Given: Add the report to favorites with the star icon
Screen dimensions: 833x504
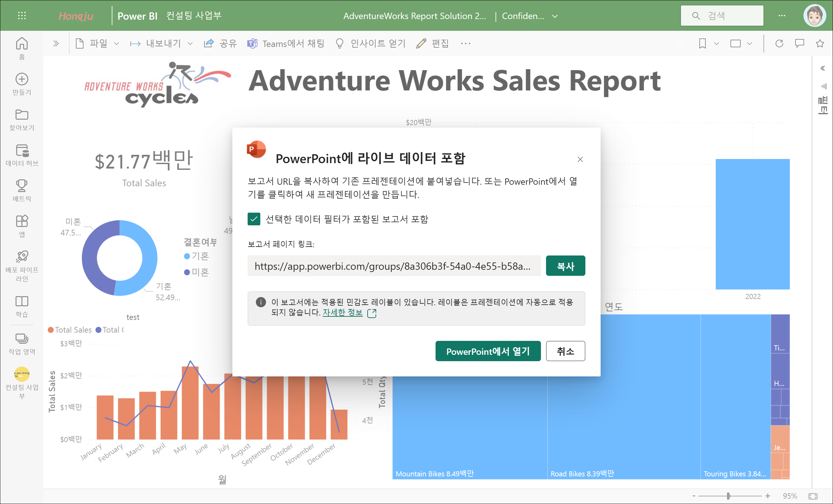Looking at the screenshot, I should click(820, 43).
